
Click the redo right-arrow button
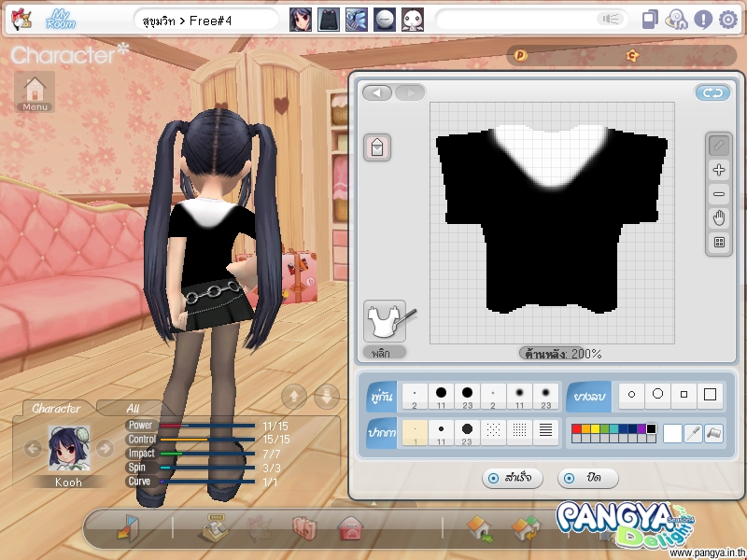coord(410,92)
